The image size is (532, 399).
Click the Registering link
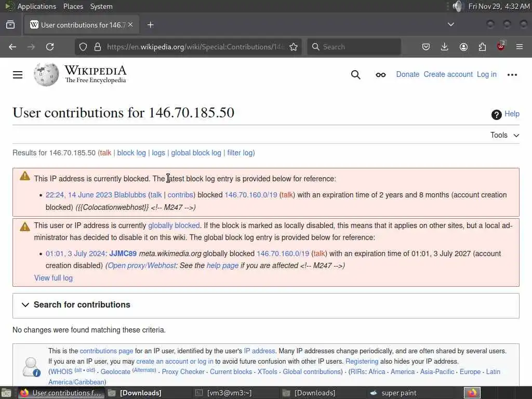[x=362, y=362]
